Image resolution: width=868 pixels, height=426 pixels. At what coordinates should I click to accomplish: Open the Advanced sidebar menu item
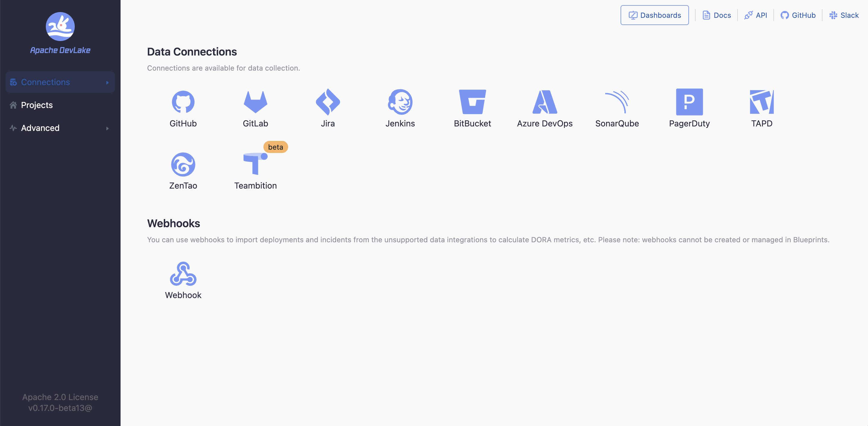[40, 128]
